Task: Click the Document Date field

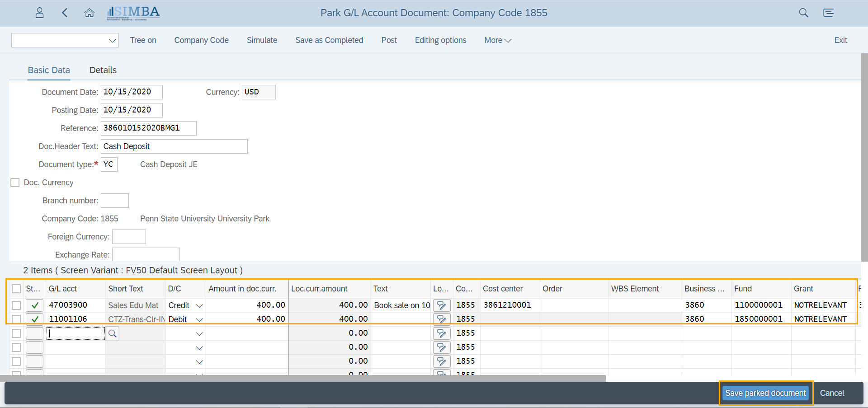Action: pyautogui.click(x=132, y=92)
